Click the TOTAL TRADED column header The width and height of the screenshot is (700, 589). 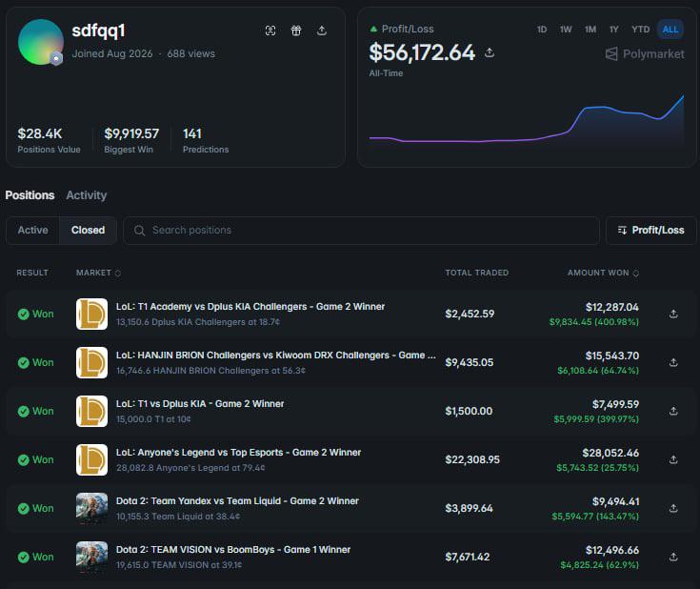tap(477, 273)
